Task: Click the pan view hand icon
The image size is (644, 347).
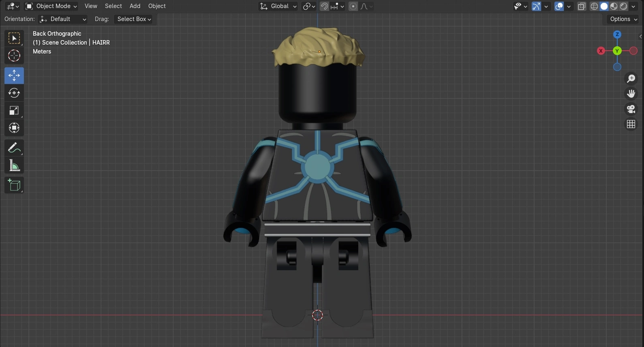Action: pyautogui.click(x=631, y=94)
